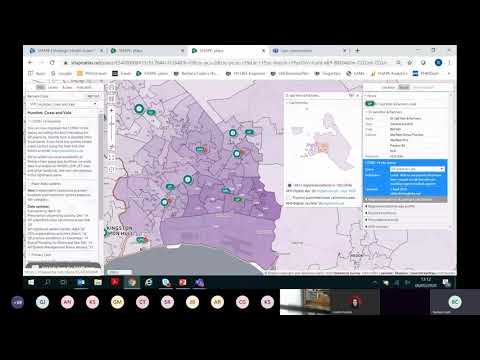
Task: Click the map fullscreen icon below the zoom slider
Action: [112, 157]
